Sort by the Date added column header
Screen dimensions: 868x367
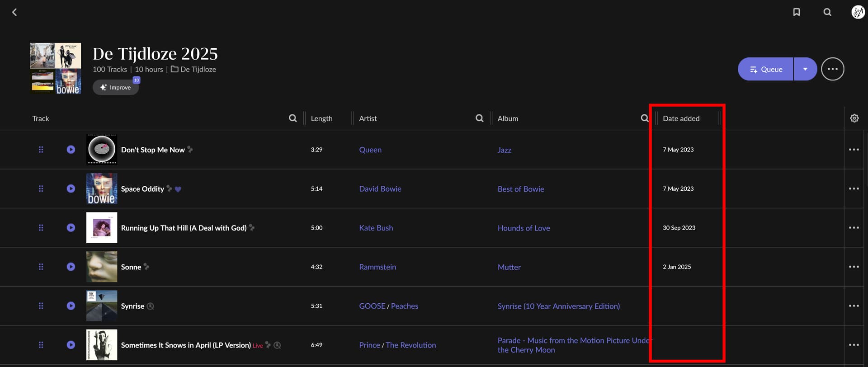click(x=681, y=118)
